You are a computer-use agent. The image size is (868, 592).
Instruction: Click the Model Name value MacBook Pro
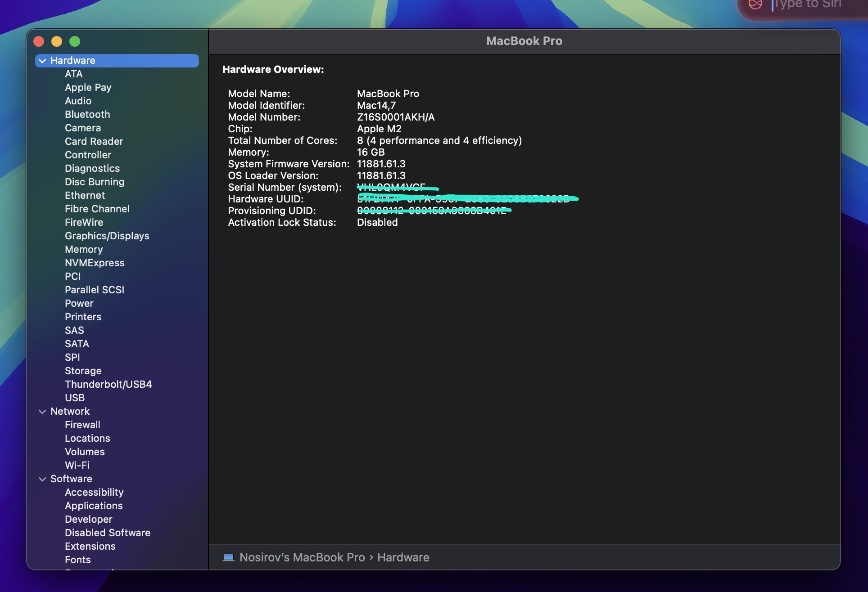pos(388,94)
